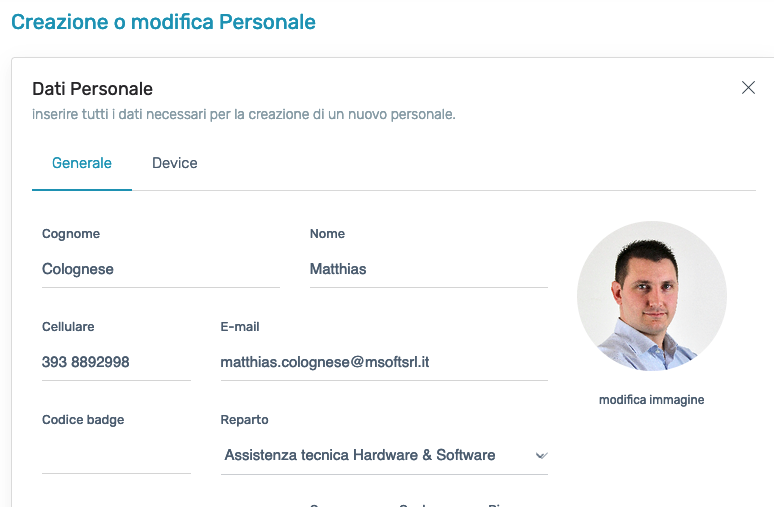Click the circular profile photo
This screenshot has height=507, width=774.
(x=652, y=296)
